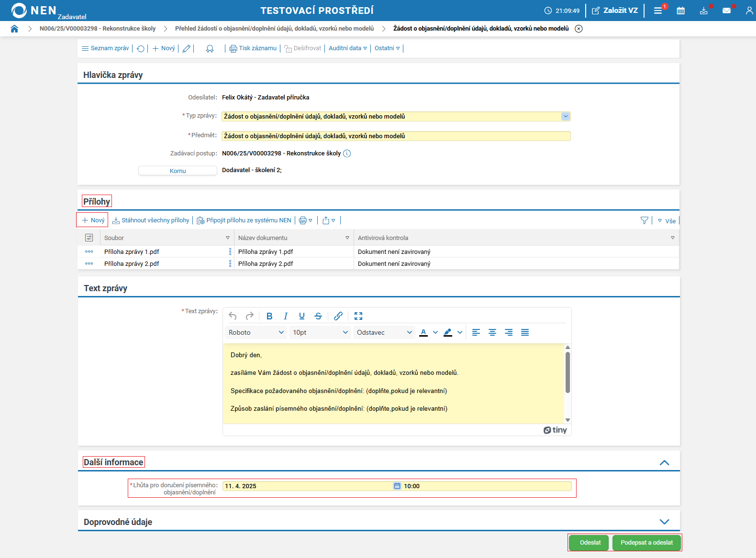Switch the editor to fullscreen mode
Image resolution: width=756 pixels, height=558 pixels.
click(x=358, y=316)
